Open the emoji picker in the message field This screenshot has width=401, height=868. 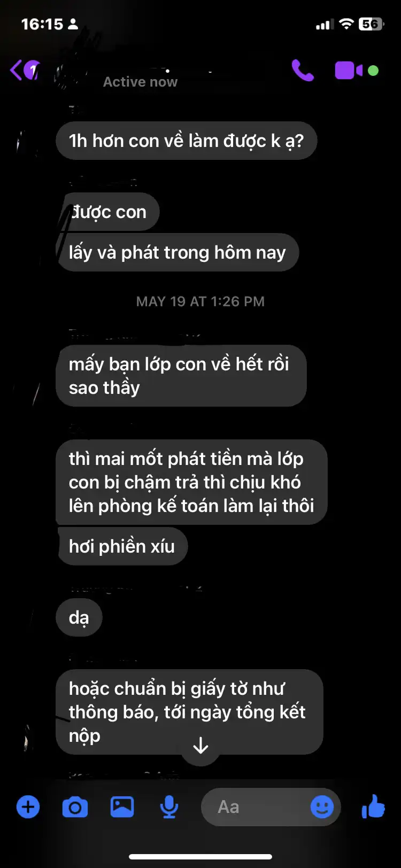click(322, 807)
